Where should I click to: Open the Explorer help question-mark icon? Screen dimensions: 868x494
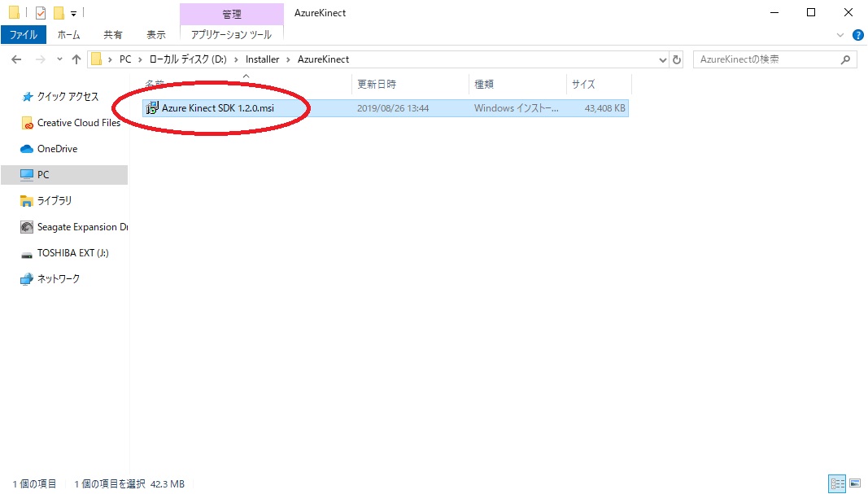click(857, 35)
